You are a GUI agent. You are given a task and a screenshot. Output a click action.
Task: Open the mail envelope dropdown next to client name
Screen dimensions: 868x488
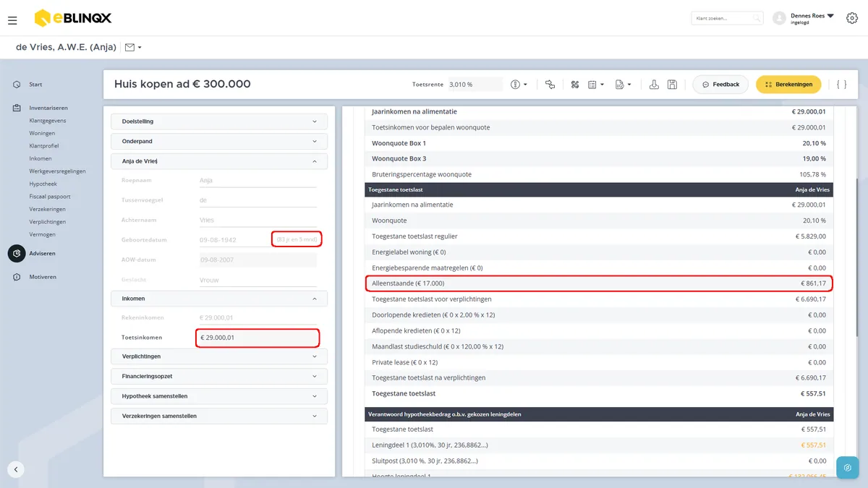[x=132, y=48]
